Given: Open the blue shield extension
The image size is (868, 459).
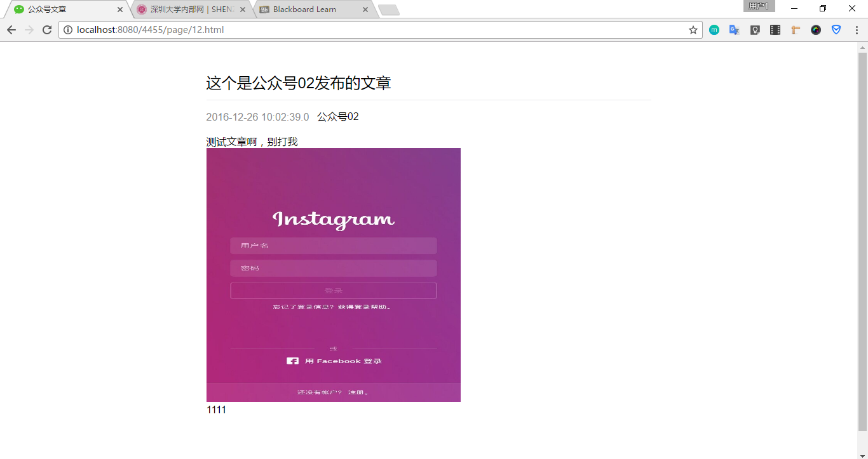Looking at the screenshot, I should click(x=836, y=30).
